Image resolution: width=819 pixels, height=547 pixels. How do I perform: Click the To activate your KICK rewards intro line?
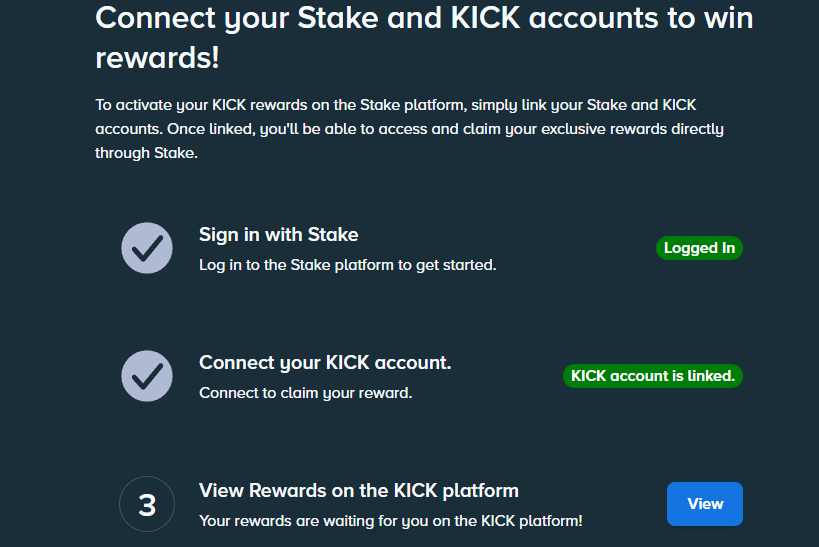coord(395,105)
